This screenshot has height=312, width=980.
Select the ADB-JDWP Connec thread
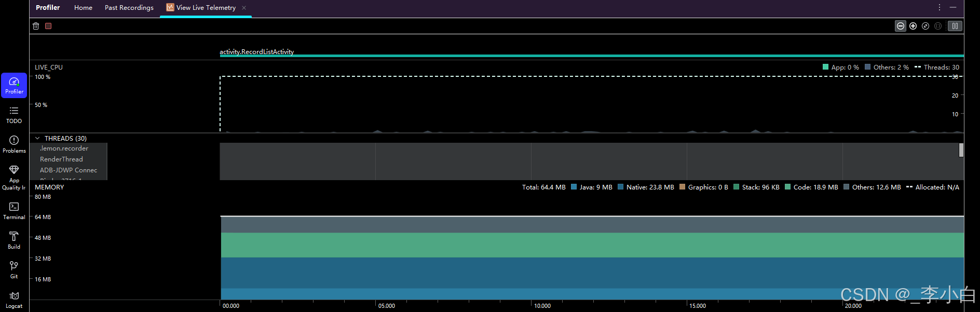click(x=69, y=170)
